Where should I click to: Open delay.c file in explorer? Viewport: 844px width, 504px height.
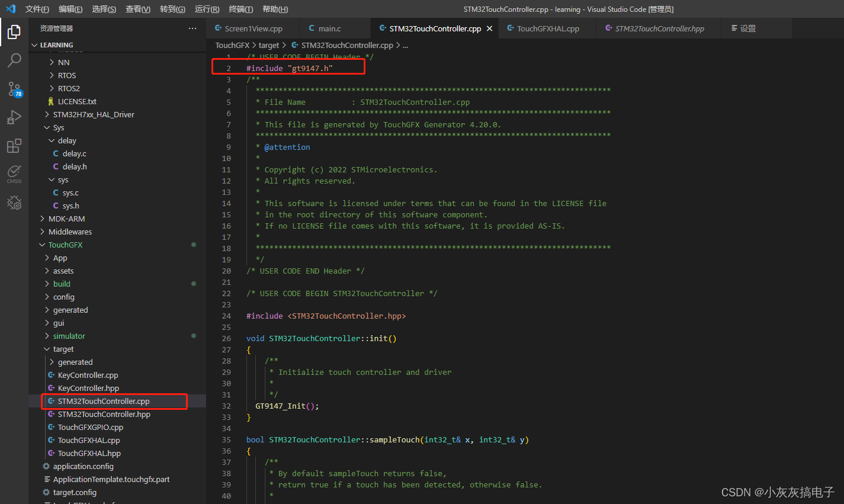[74, 153]
